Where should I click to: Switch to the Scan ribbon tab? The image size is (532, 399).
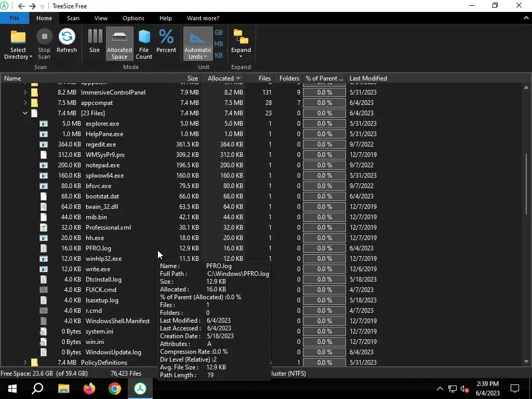pos(73,18)
